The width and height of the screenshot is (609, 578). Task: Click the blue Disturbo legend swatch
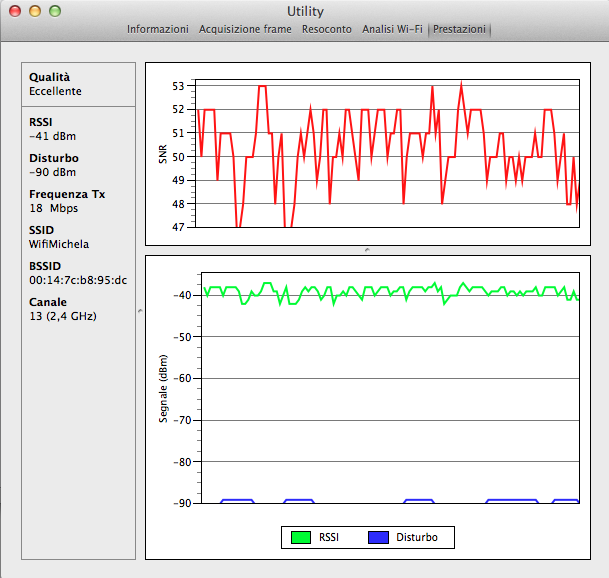(x=378, y=537)
